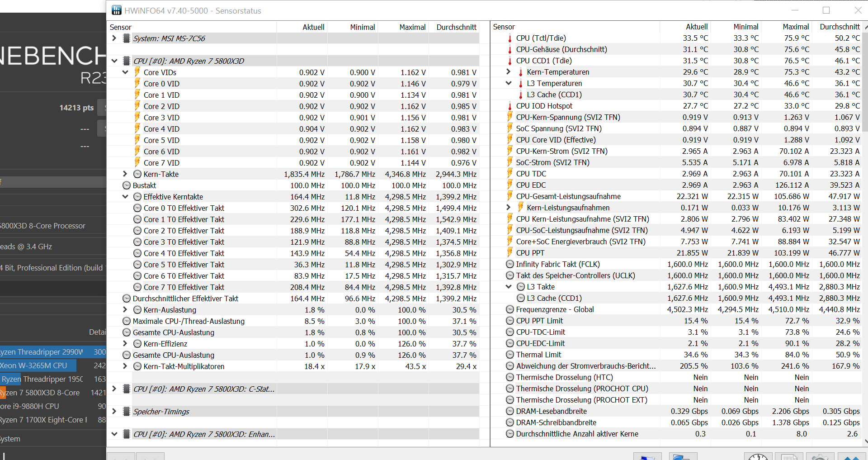868x460 pixels.
Task: Collapse the L3 Temperaturen node
Action: click(509, 83)
